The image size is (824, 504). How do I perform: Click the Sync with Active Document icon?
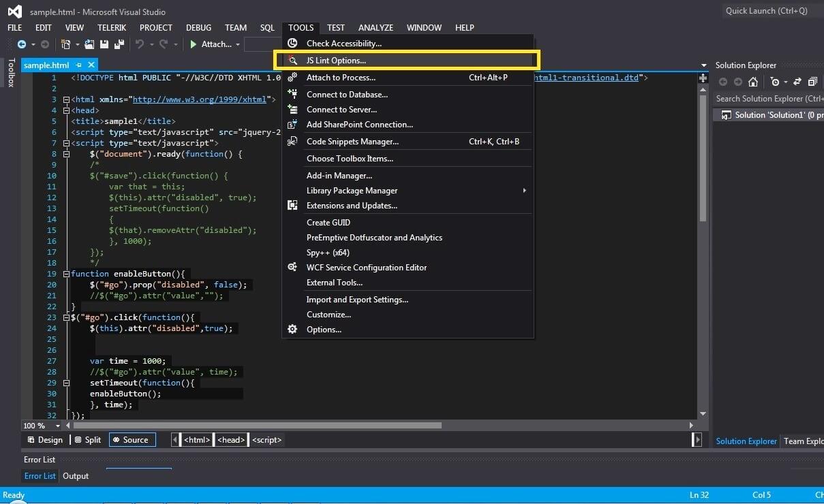797,82
